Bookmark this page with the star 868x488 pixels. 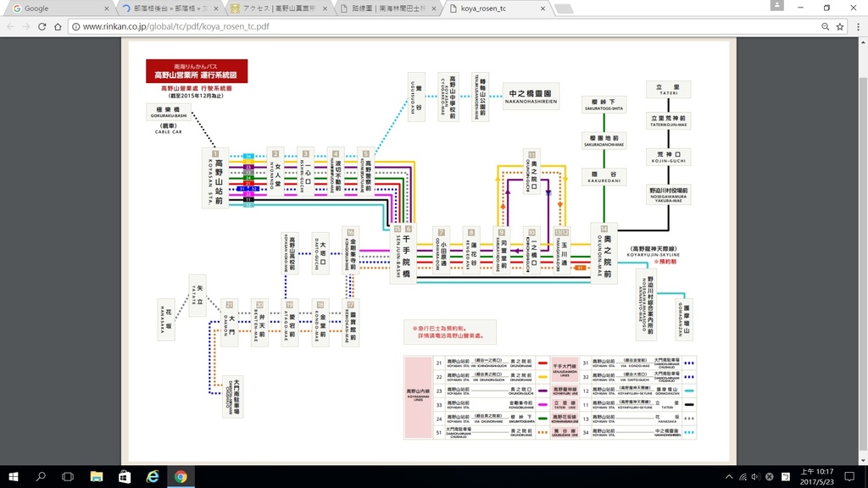tap(840, 26)
